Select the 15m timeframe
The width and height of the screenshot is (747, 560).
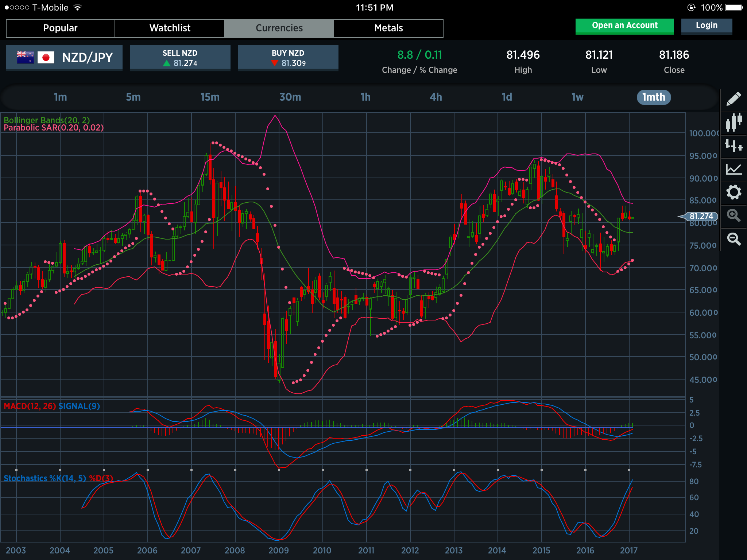(210, 97)
